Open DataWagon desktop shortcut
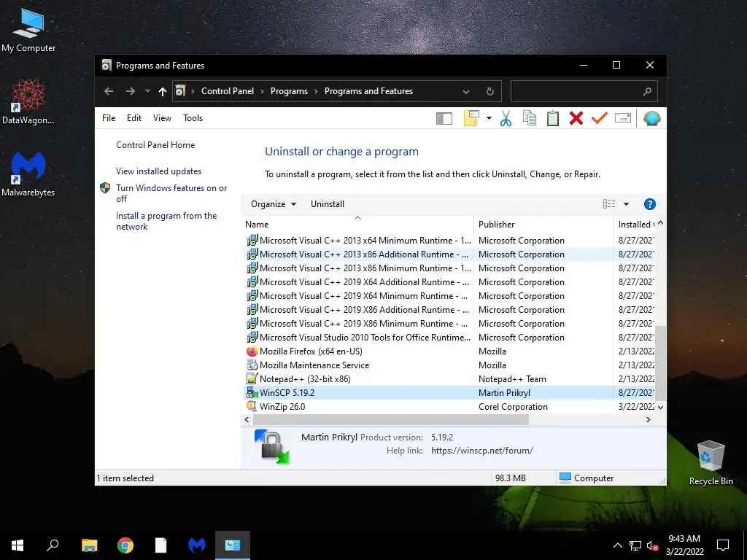The width and height of the screenshot is (747, 560). (28, 101)
